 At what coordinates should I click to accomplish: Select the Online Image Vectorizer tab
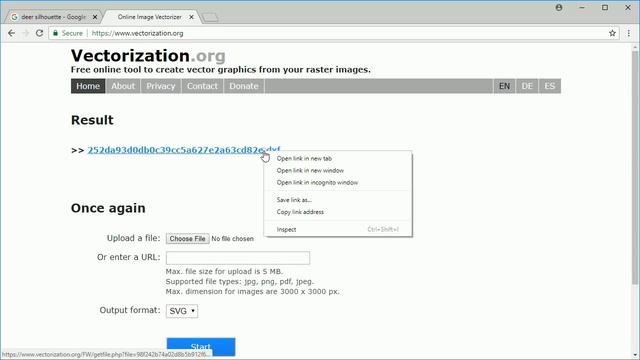pyautogui.click(x=150, y=17)
